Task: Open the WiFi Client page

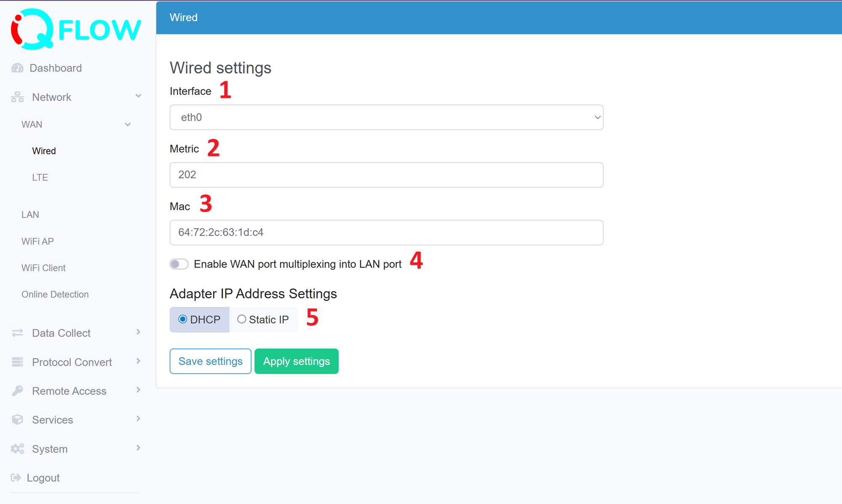Action: coord(43,268)
